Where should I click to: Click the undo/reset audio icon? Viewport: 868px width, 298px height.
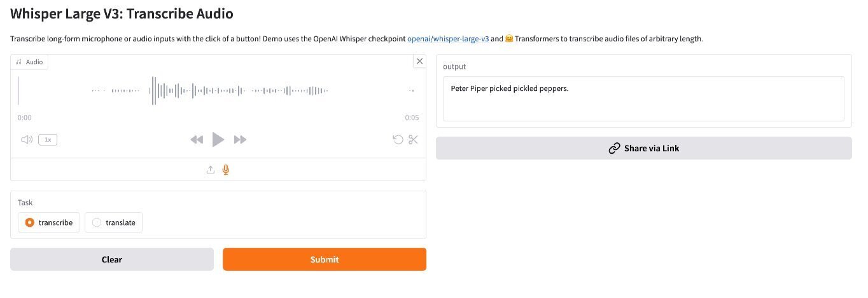pos(398,140)
